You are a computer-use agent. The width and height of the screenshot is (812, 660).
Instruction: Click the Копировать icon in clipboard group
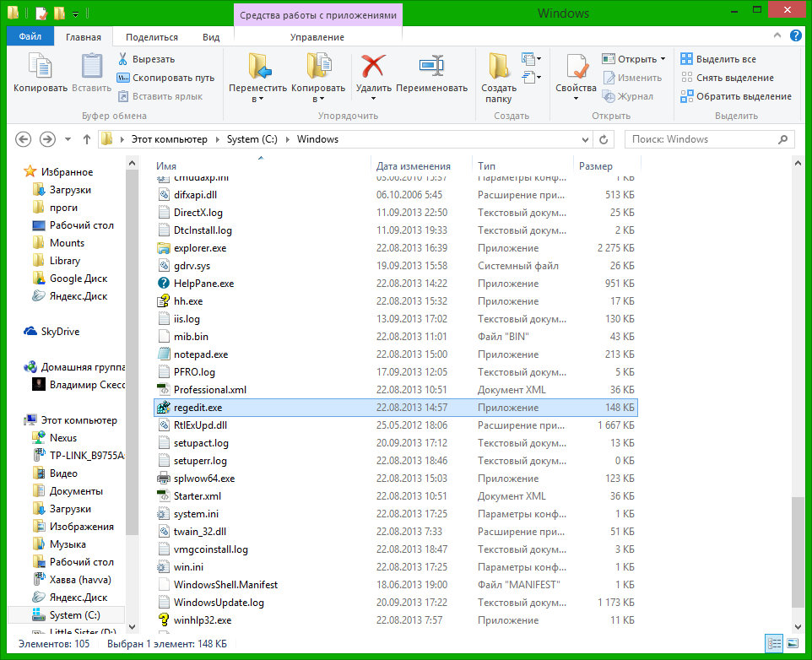tap(41, 67)
